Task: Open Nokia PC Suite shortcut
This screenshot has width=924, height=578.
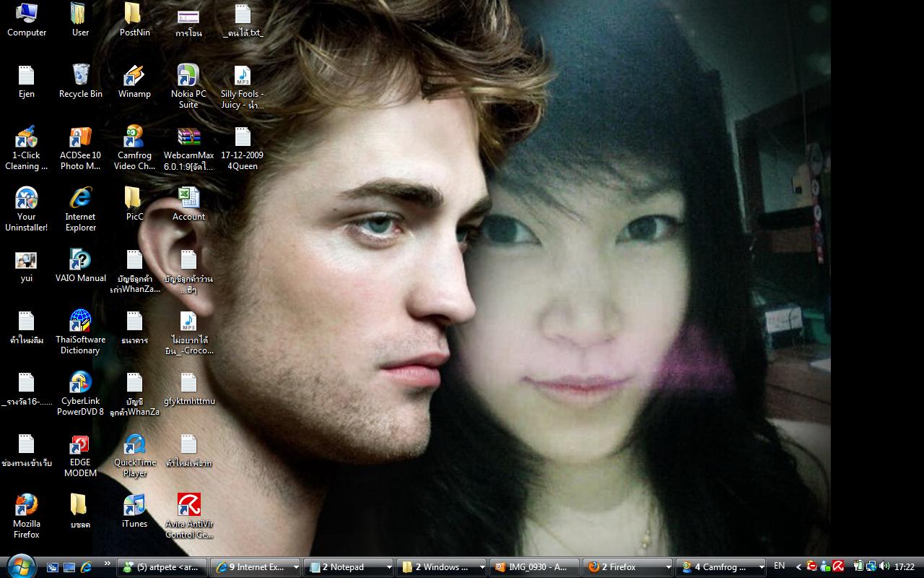Action: pos(188,76)
